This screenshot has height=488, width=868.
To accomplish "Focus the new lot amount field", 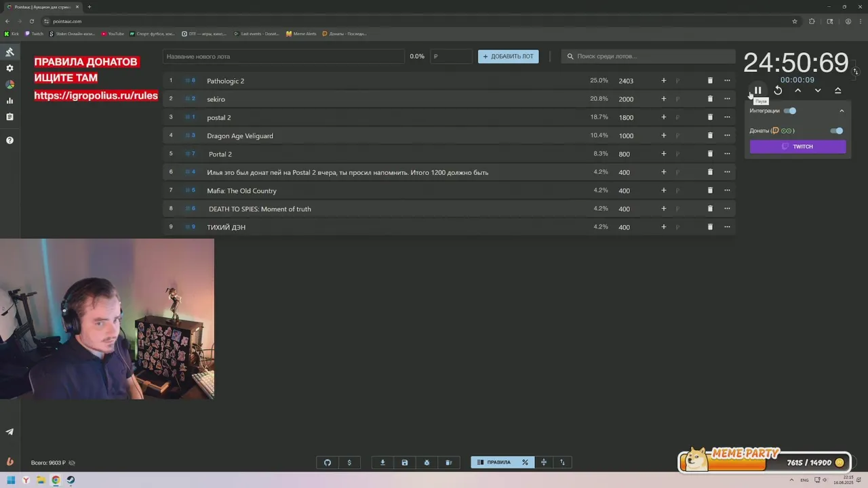I will tap(451, 56).
